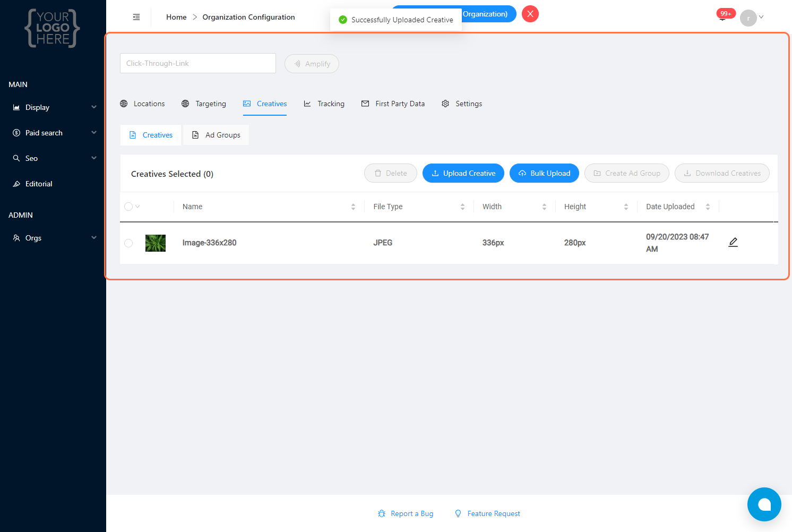Switch to the First Party Data tab
This screenshot has height=532, width=792.
point(393,104)
